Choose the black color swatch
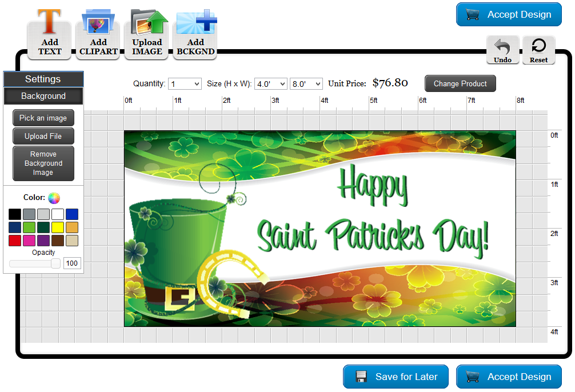The image size is (575, 392). [15, 214]
